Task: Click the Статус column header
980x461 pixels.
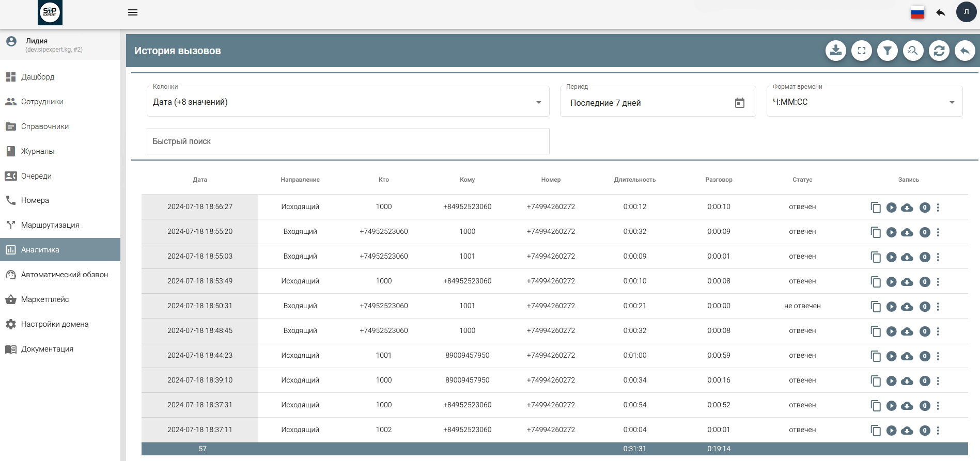Action: pos(802,180)
